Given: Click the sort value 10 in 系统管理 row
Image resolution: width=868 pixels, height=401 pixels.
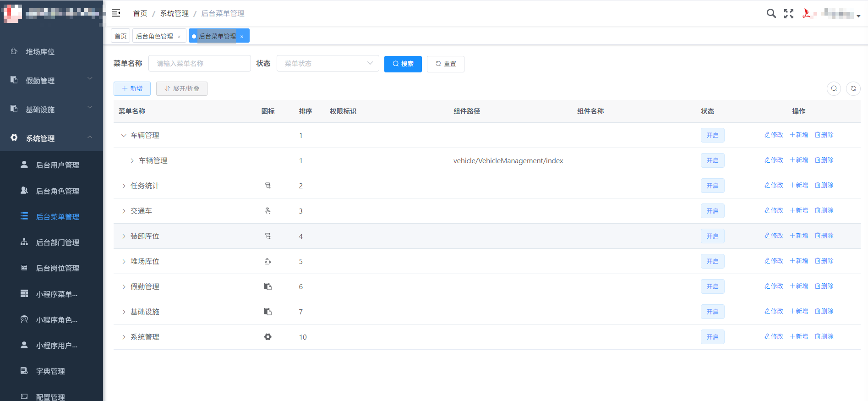Looking at the screenshot, I should [303, 337].
